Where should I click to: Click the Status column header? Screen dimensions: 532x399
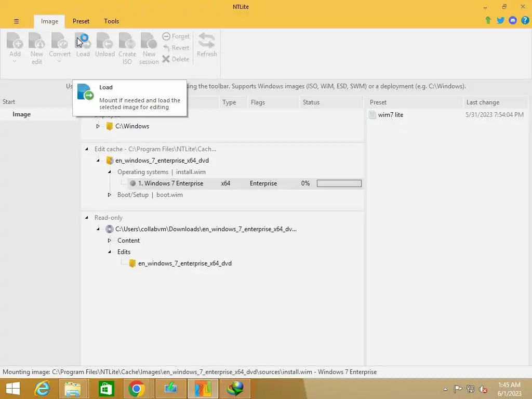[x=331, y=102]
